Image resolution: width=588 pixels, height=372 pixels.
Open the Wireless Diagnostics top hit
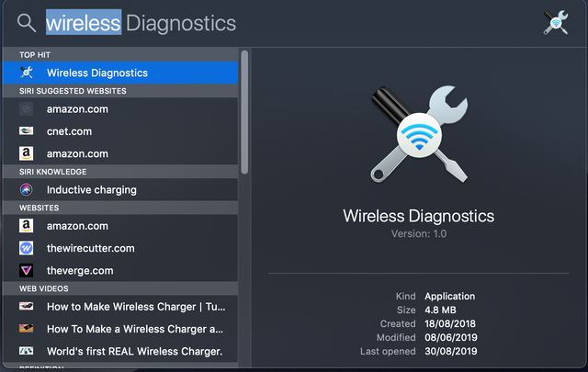tap(120, 73)
